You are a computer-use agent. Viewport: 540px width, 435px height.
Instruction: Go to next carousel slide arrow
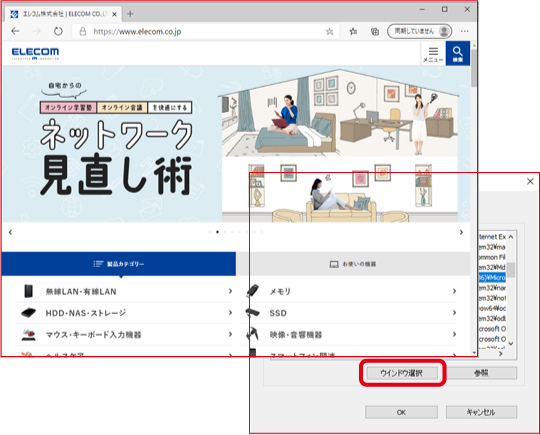pyautogui.click(x=461, y=232)
